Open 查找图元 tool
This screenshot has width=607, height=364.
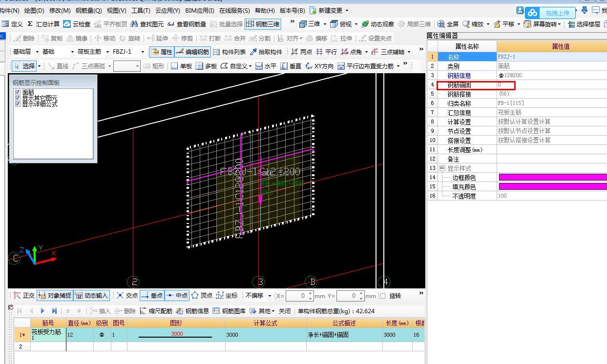(147, 24)
